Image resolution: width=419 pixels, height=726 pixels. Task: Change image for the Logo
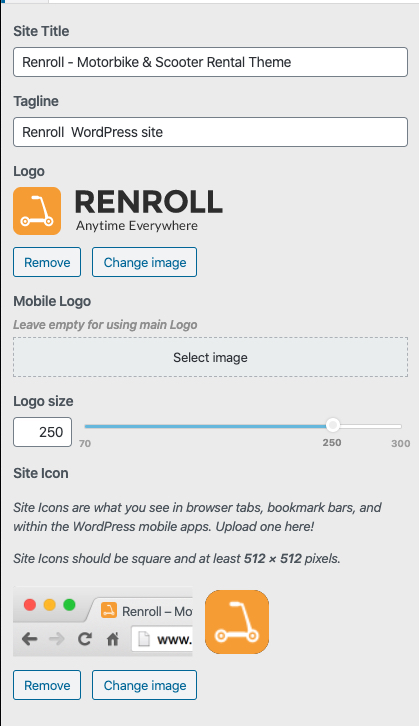[x=144, y=262]
